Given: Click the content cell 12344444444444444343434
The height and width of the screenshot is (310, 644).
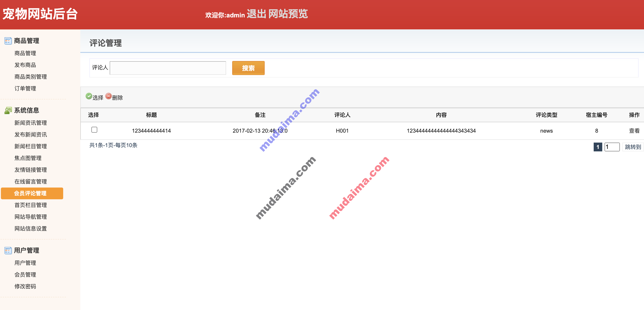Looking at the screenshot, I should (441, 131).
